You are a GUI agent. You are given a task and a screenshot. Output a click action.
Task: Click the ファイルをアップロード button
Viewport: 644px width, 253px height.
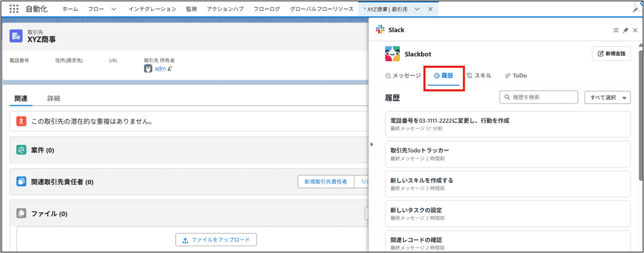click(216, 240)
